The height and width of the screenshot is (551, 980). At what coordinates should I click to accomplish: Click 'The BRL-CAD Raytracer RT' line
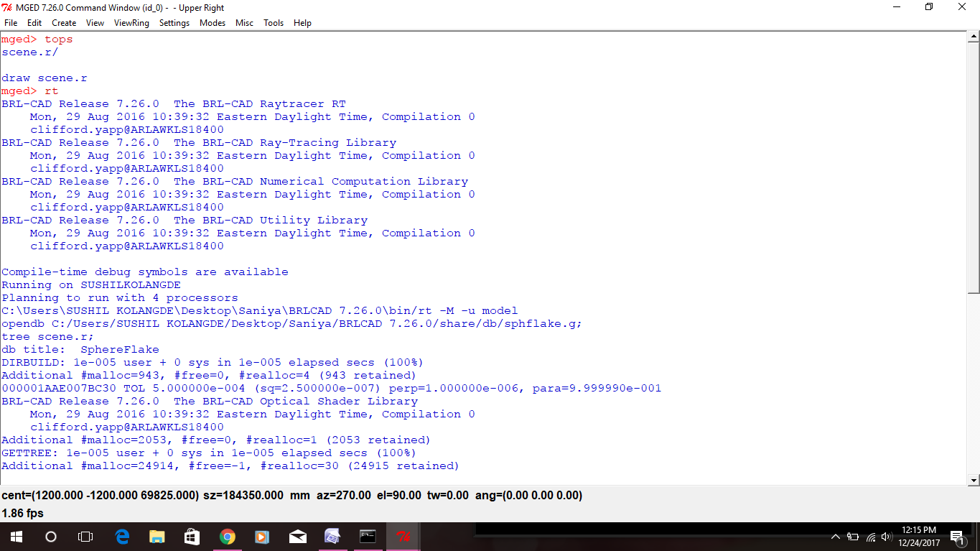174,104
